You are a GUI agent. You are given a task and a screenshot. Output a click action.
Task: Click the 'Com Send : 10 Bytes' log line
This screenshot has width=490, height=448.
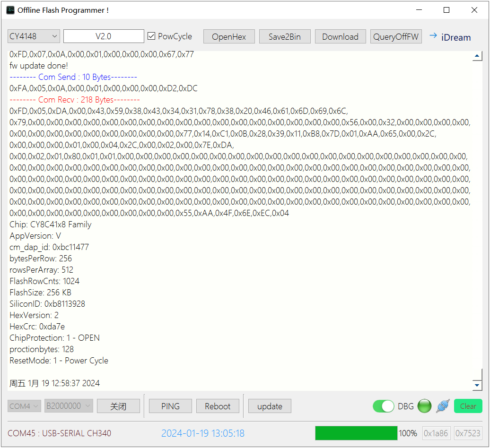(x=73, y=77)
